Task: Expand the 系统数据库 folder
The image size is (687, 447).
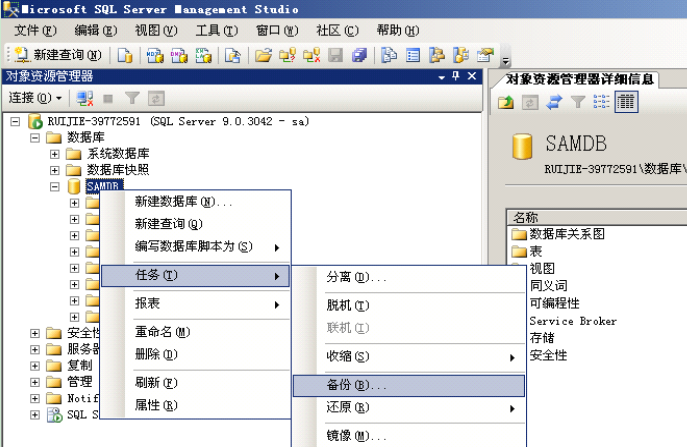Action: pos(55,154)
